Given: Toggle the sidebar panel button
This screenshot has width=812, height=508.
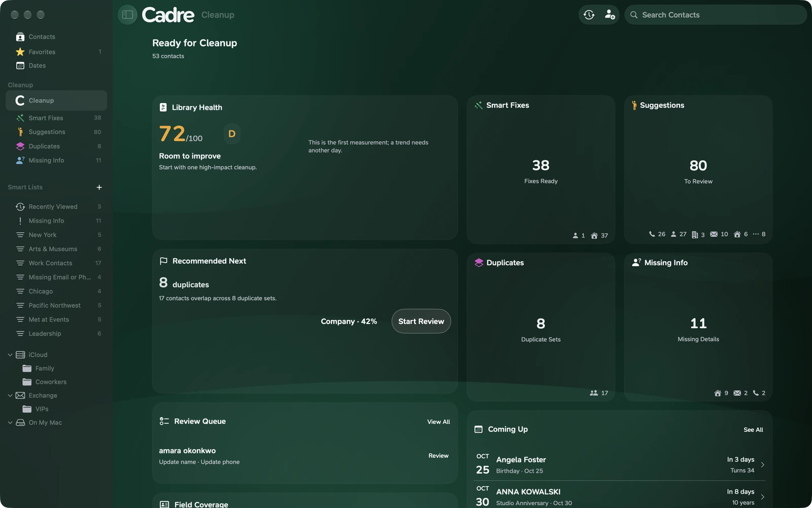Looking at the screenshot, I should [127, 15].
